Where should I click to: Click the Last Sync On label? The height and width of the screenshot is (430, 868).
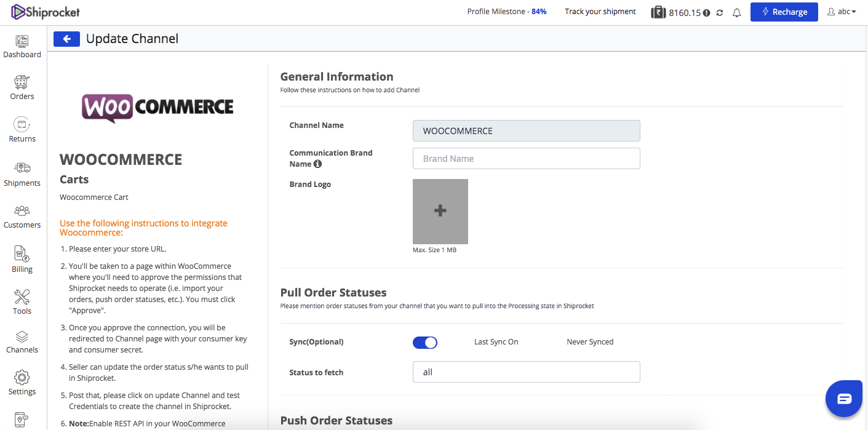(x=496, y=342)
